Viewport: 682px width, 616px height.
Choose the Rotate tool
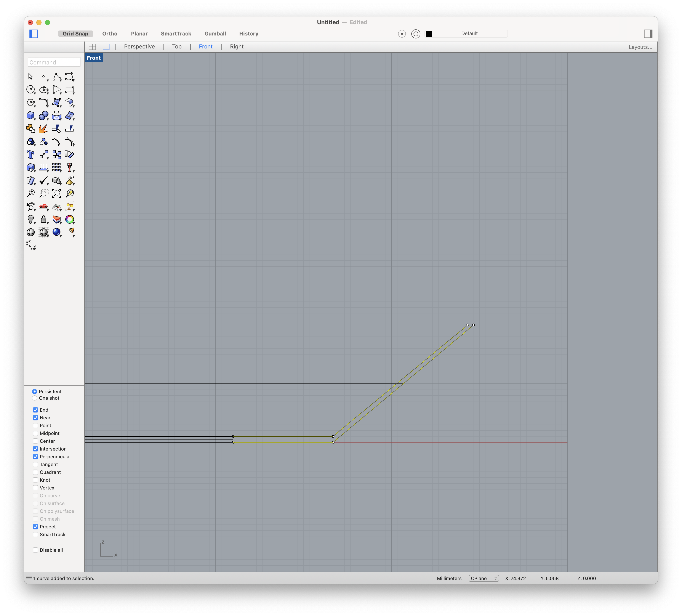tap(70, 155)
